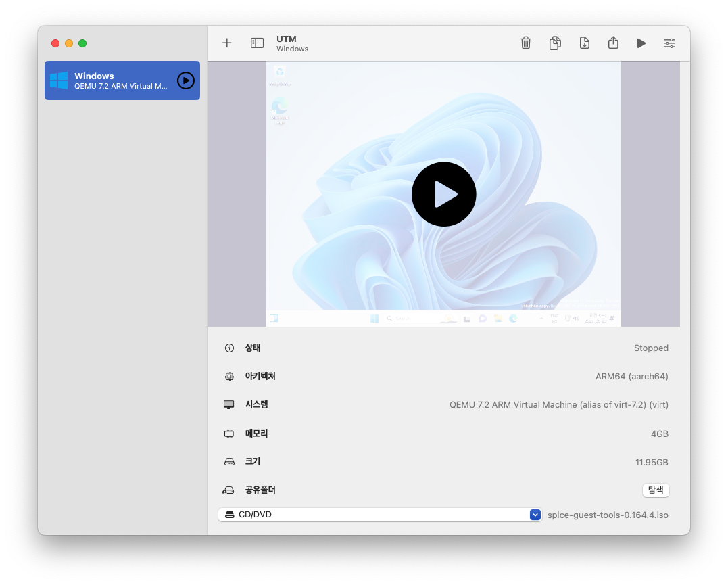The width and height of the screenshot is (728, 585).
Task: Click the plus icon to create a VM
Action: 226,43
